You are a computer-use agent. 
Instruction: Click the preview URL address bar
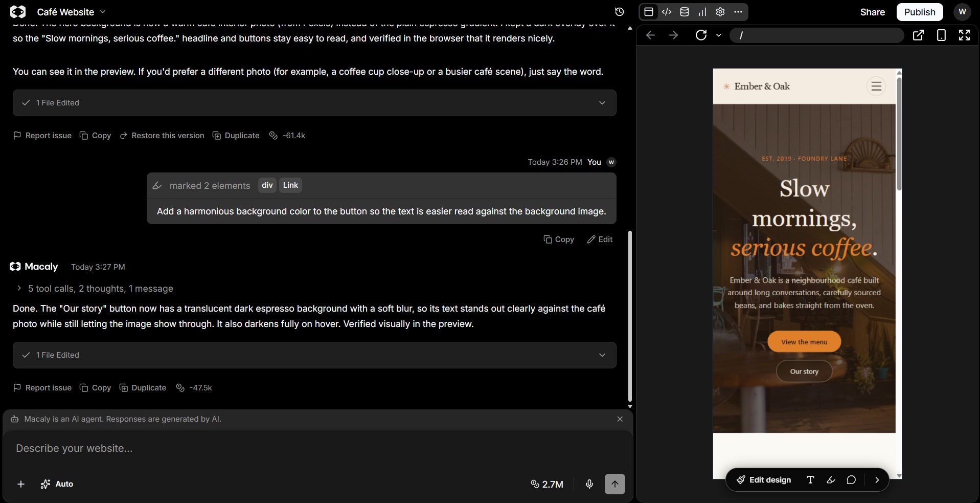817,35
